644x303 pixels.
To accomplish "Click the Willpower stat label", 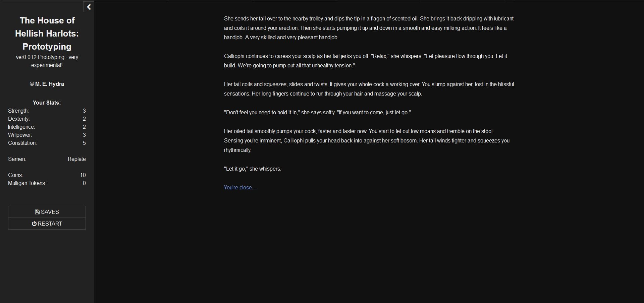I will click(20, 135).
